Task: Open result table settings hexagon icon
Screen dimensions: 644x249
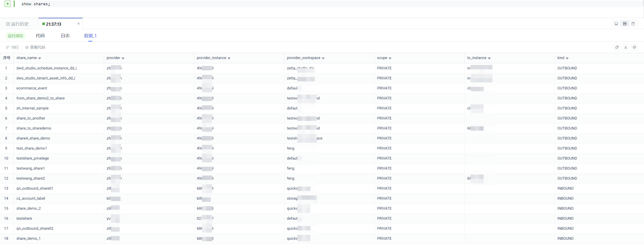Action: pyautogui.click(x=634, y=47)
